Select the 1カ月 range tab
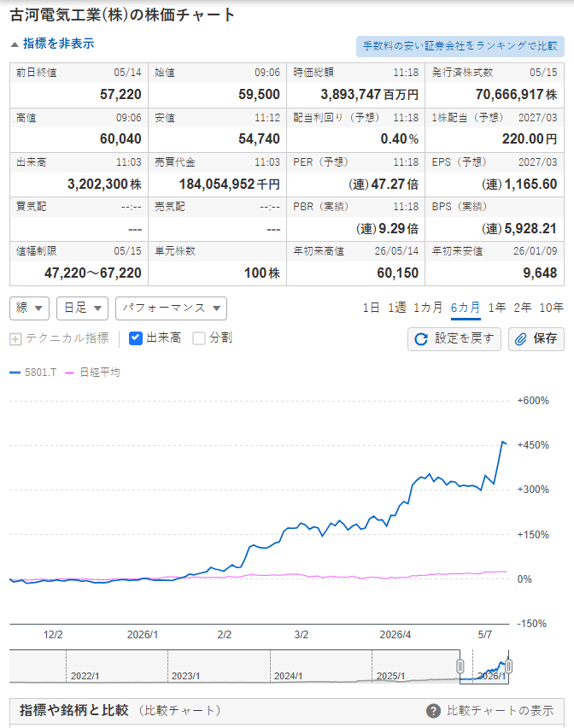The image size is (574, 728). (428, 308)
